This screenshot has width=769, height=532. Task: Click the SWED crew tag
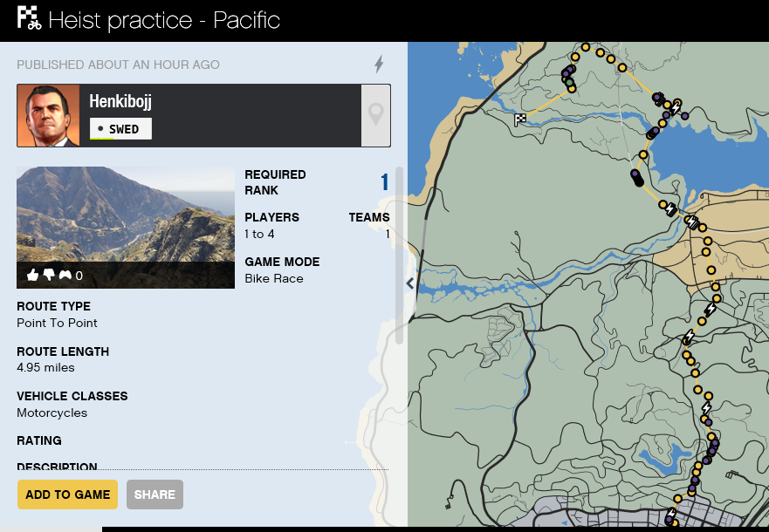click(x=120, y=129)
